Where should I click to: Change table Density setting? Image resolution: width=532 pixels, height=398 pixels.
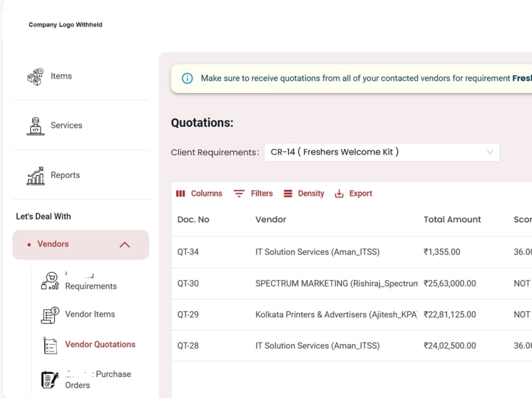point(304,193)
